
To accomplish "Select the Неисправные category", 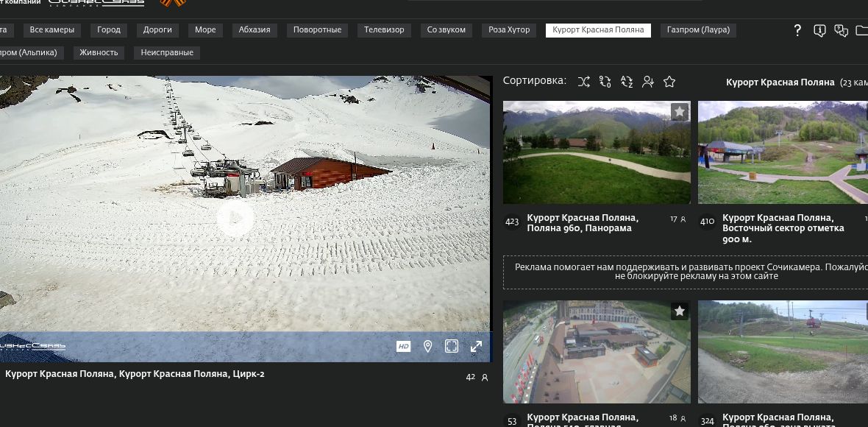I will pyautogui.click(x=167, y=53).
